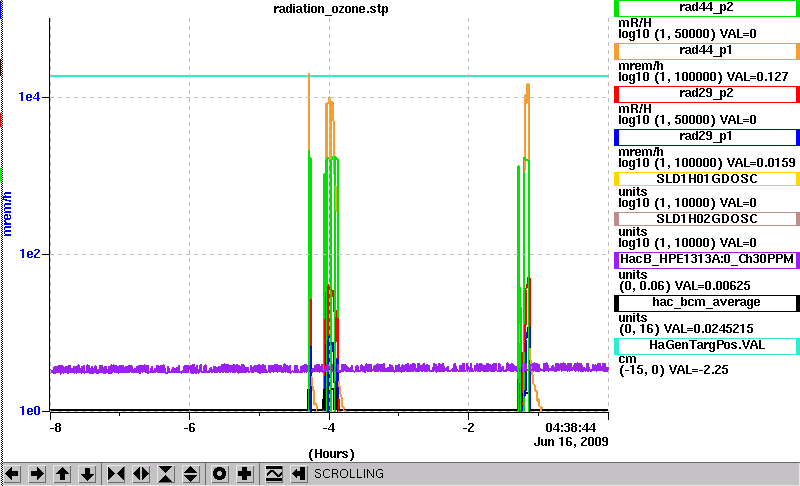800x486 pixels.
Task: Click the vertical zoom-in hourglass icon
Action: click(166, 474)
